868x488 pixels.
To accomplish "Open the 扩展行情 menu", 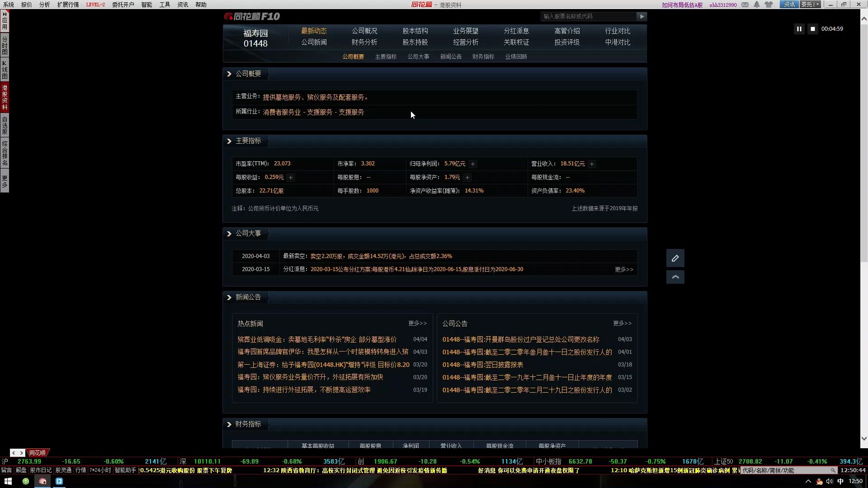I will tap(68, 5).
